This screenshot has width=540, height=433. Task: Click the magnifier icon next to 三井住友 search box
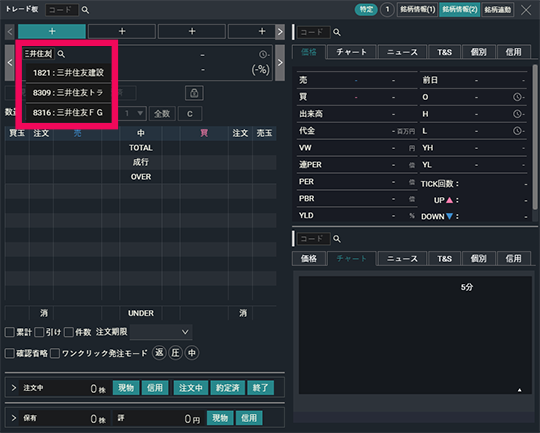click(61, 54)
